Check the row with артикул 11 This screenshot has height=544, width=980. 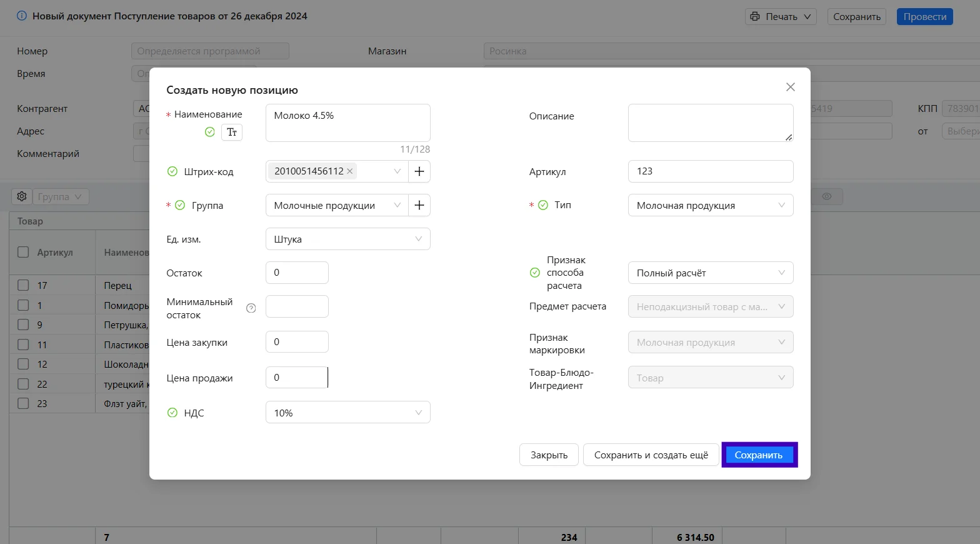[x=23, y=345]
